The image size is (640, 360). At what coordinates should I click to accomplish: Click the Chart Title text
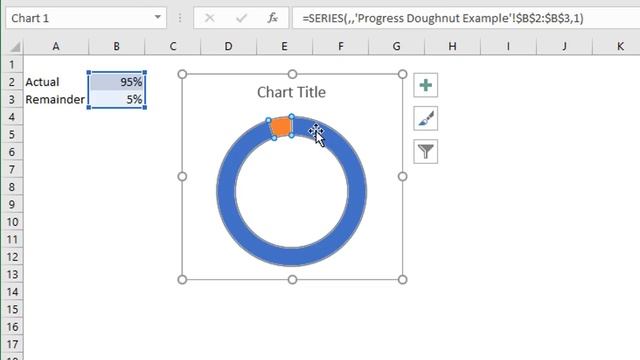pos(291,92)
